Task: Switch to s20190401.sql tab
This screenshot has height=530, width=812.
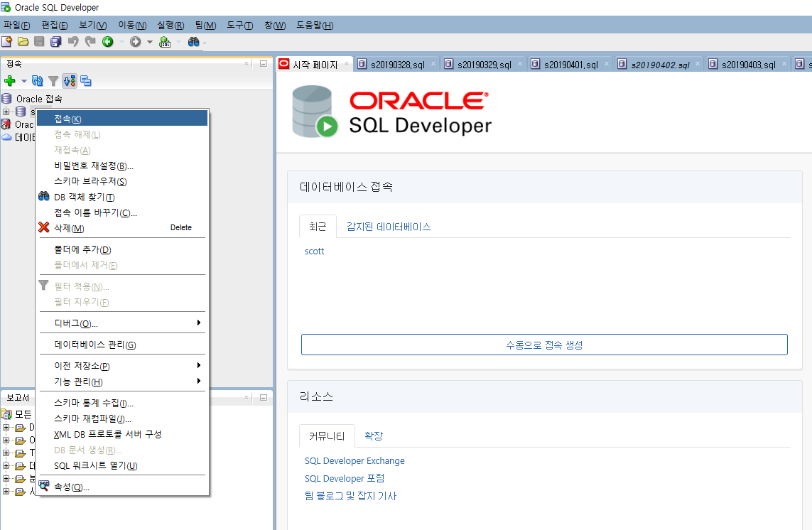Action: click(570, 64)
